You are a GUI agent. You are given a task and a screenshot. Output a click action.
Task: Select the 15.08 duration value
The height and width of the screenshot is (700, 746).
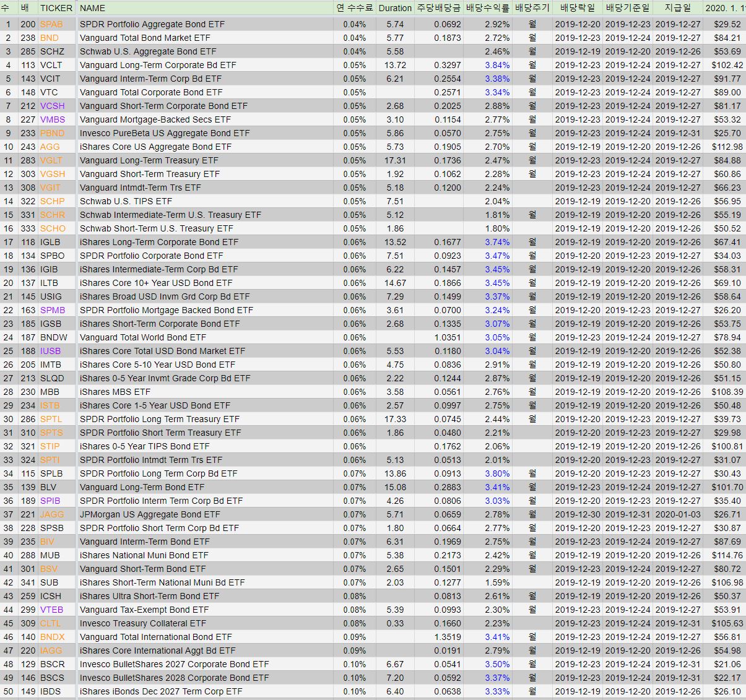(395, 487)
